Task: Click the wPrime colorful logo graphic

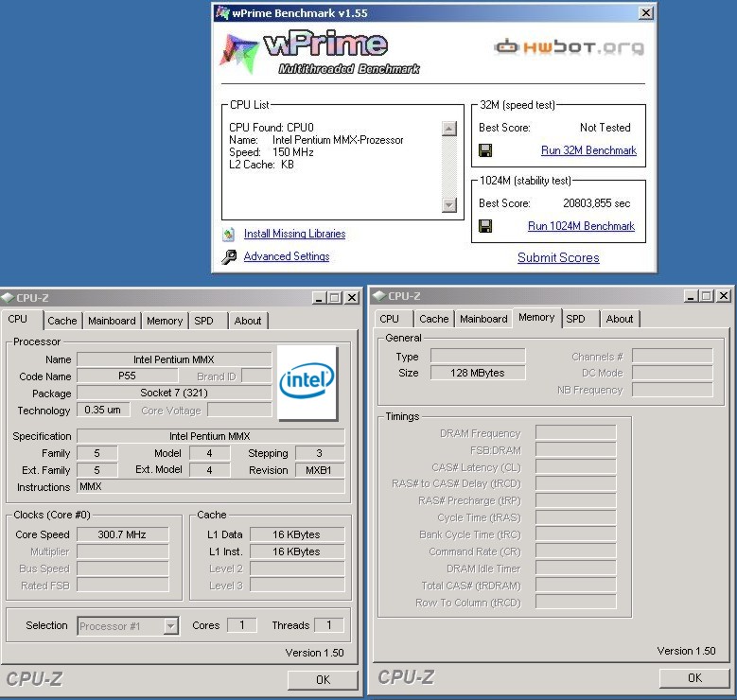Action: click(238, 53)
